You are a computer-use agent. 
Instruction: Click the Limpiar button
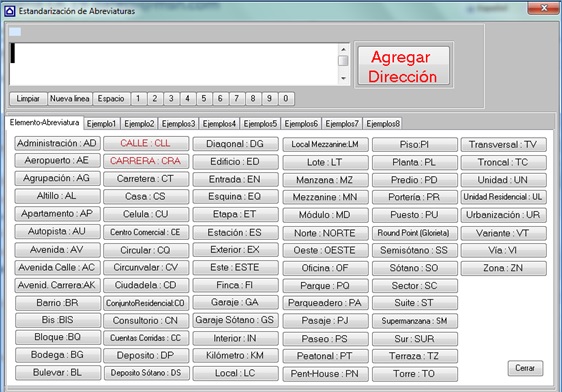(x=28, y=99)
